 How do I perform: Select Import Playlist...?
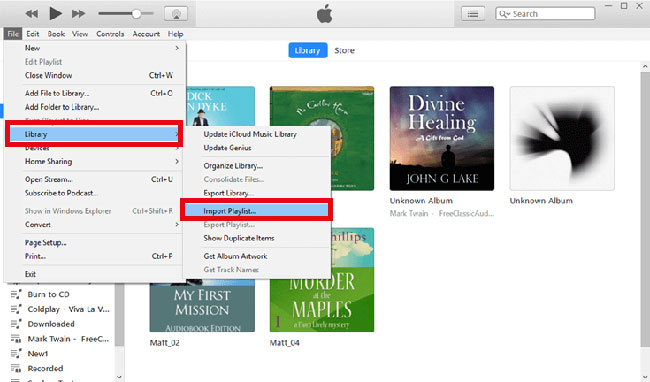[x=257, y=211]
